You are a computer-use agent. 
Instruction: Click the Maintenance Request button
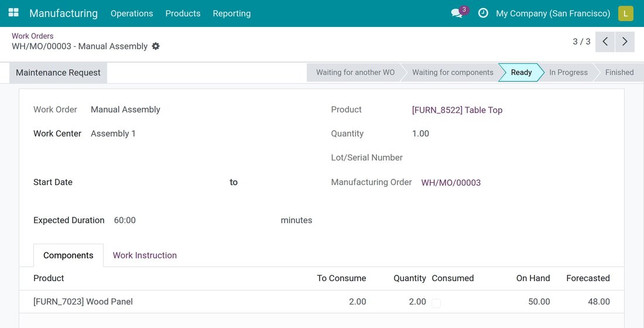click(x=59, y=73)
